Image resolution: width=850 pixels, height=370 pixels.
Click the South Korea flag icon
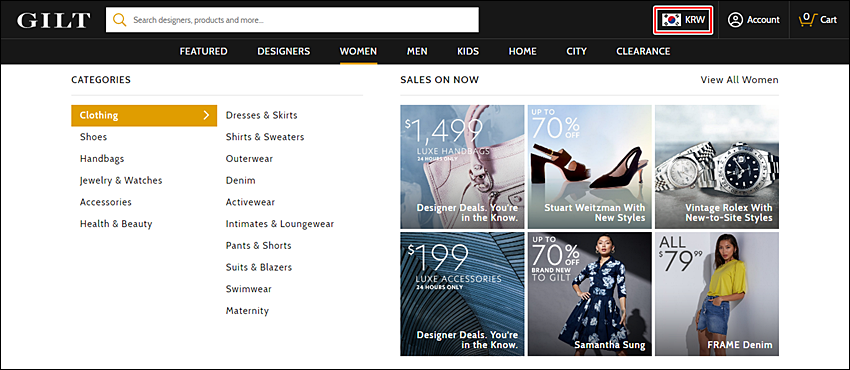[x=671, y=20]
